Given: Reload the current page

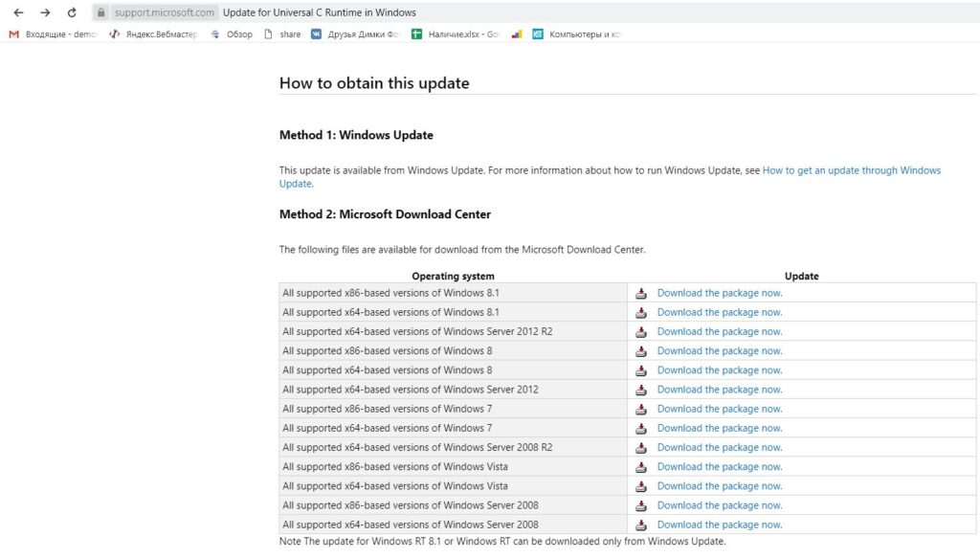Looking at the screenshot, I should [x=72, y=12].
